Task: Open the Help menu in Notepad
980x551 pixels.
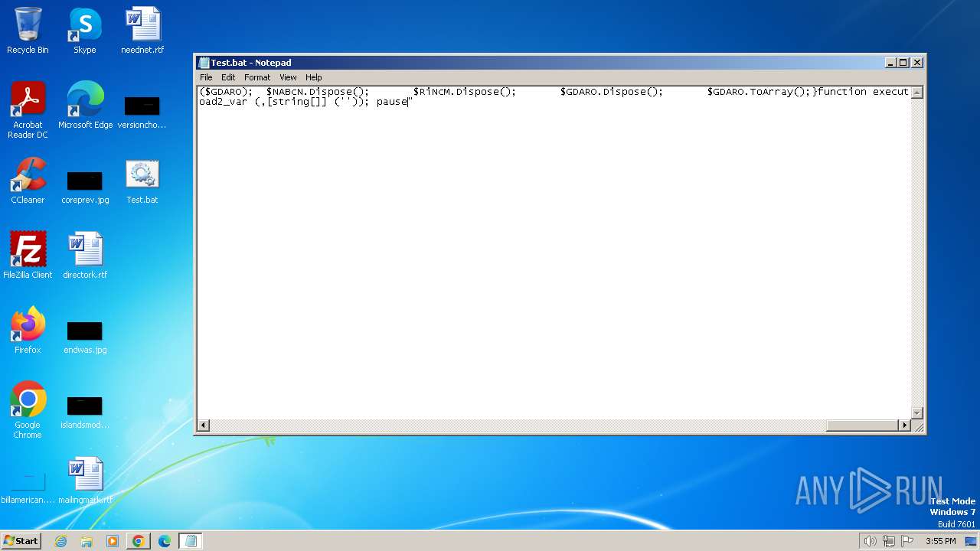Action: [314, 77]
